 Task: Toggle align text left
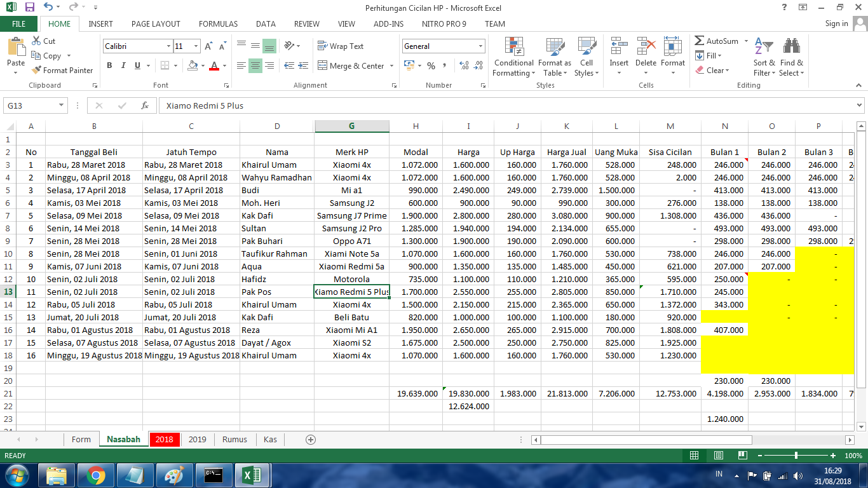[x=241, y=65]
